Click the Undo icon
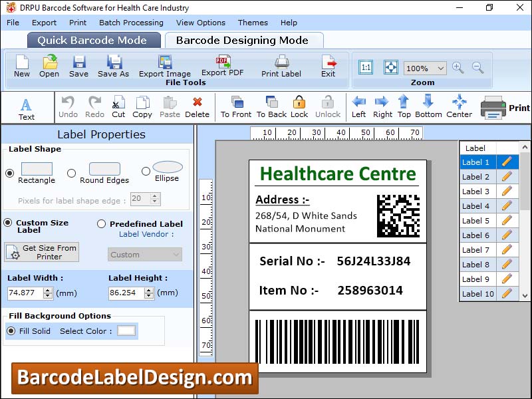 [68, 106]
